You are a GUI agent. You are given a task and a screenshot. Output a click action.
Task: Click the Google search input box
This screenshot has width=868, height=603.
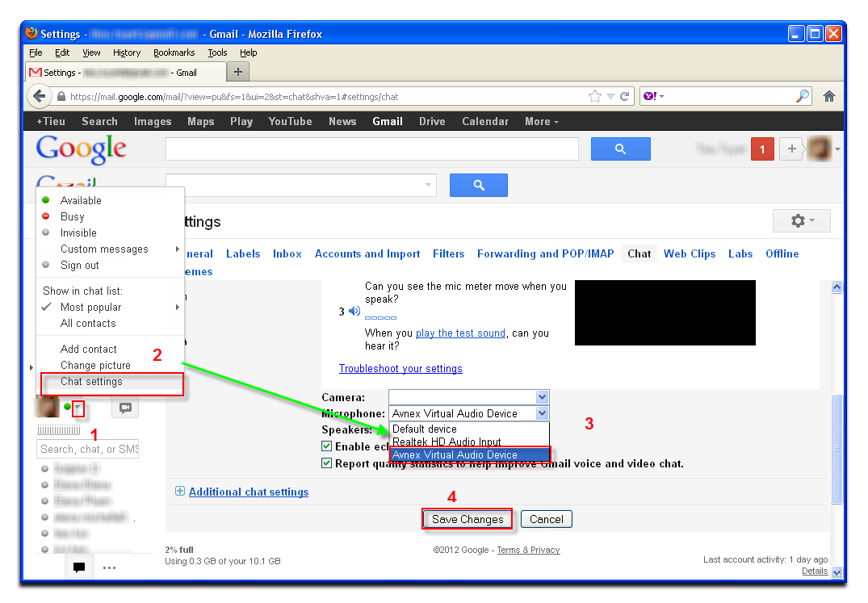372,149
